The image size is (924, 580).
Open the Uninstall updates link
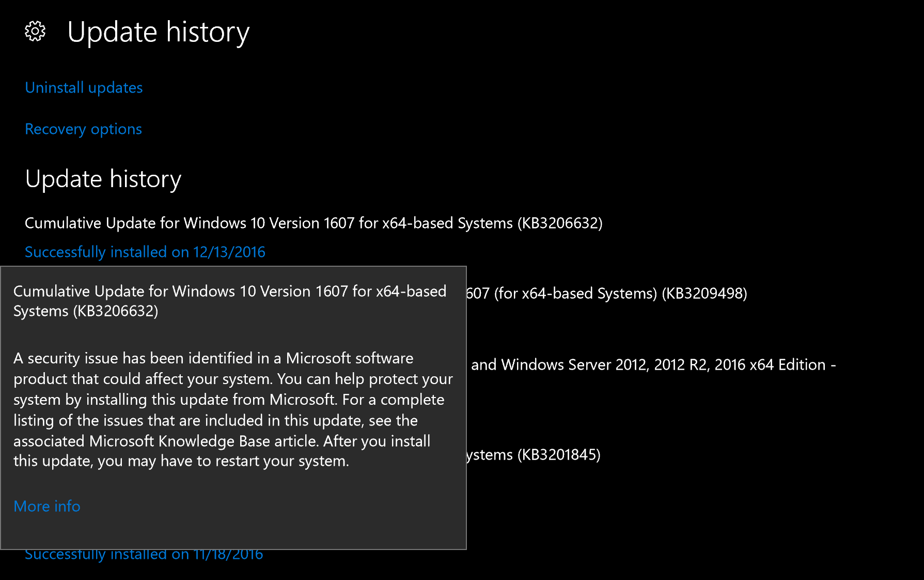click(x=84, y=88)
